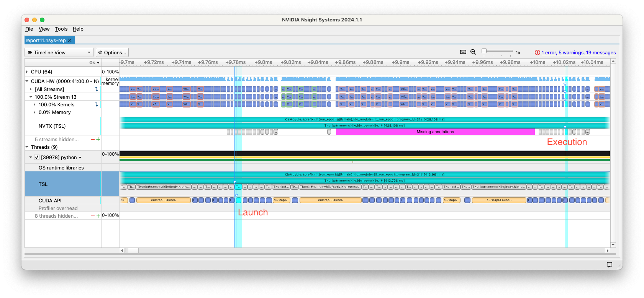The height and width of the screenshot is (298, 644).
Task: Click the +10ms ruler mark
Action: [537, 62]
